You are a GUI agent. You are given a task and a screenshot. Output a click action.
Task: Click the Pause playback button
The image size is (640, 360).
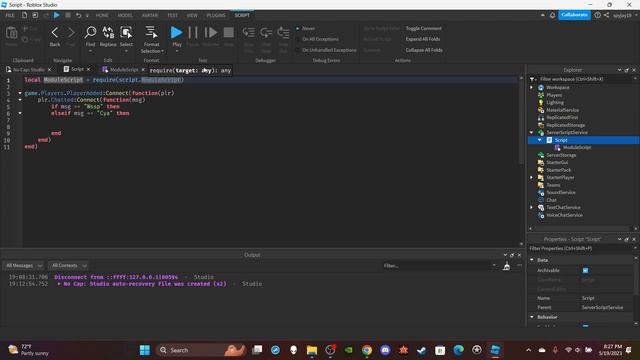click(193, 32)
